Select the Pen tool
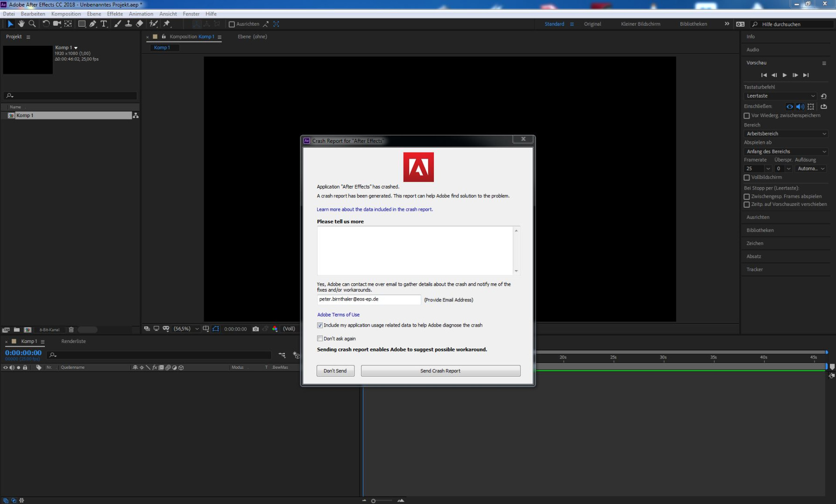 (x=93, y=24)
